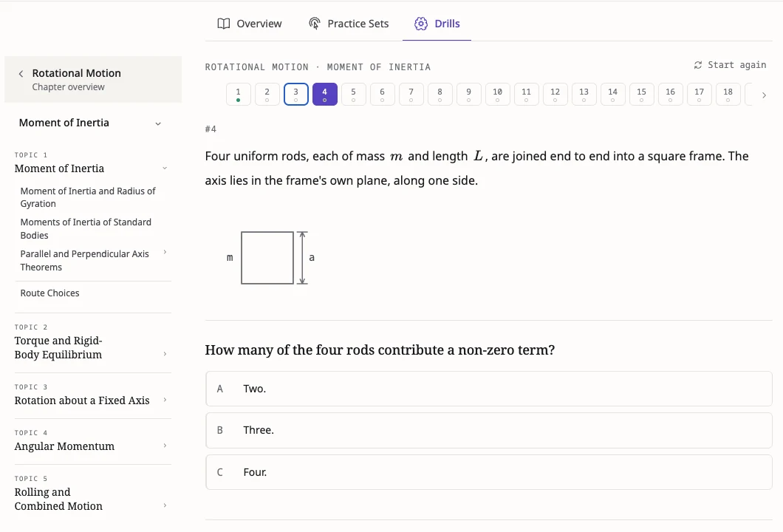Expand Topic 4 Angular Momentum
The image size is (783, 532).
click(x=165, y=446)
